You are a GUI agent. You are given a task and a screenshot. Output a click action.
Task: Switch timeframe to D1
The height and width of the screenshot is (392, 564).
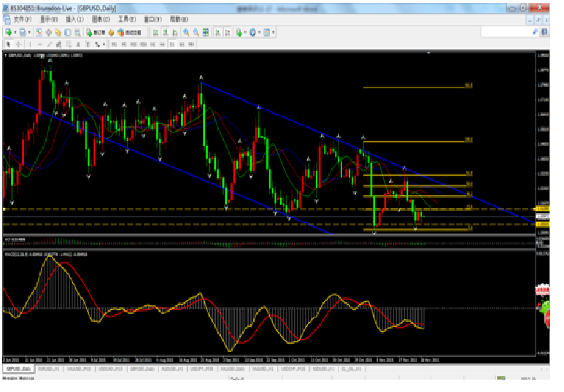pos(172,45)
